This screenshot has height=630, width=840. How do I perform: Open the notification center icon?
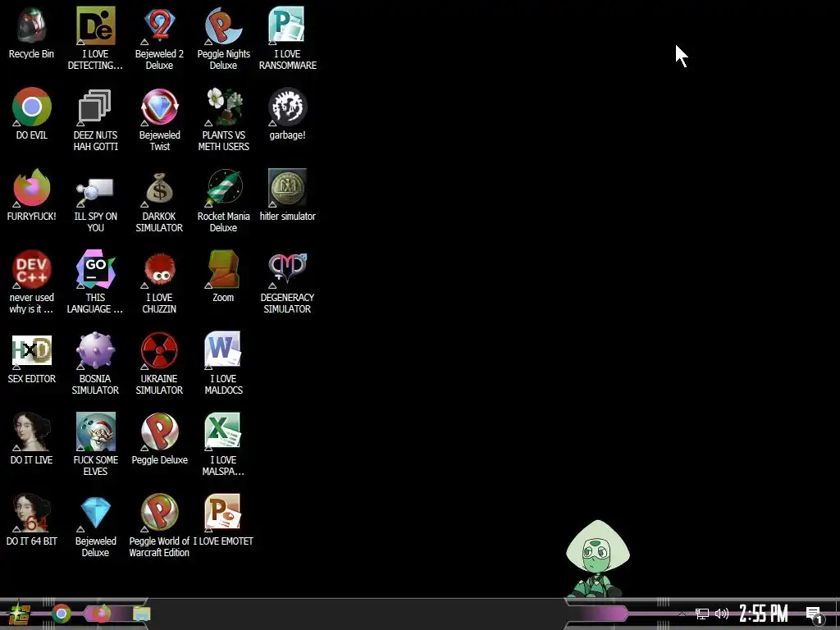point(815,615)
